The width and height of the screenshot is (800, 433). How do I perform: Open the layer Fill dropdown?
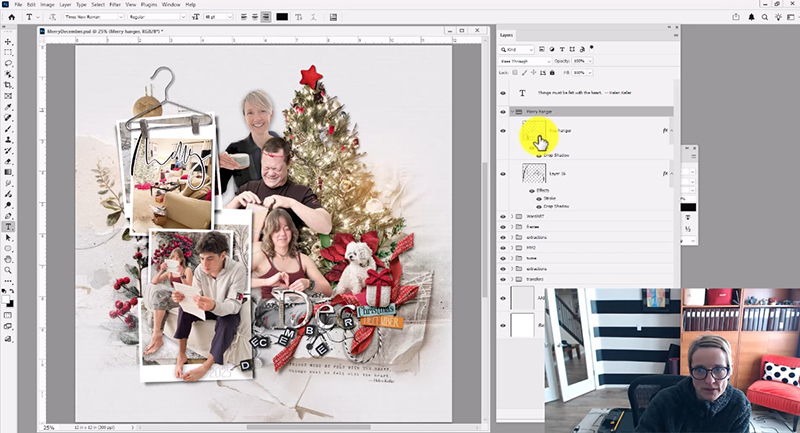[590, 72]
